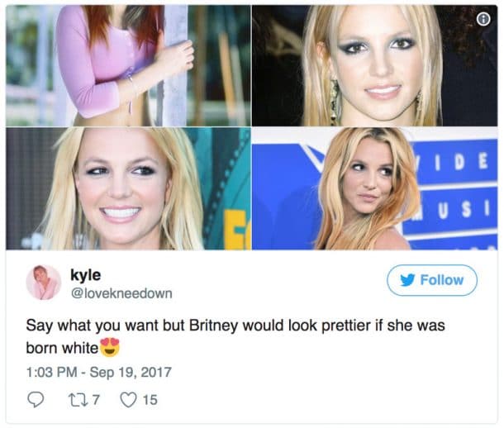Viewport: 504px width, 428px height.
Task: Open the tweet timestamp Sep 19, 2017
Action: (x=131, y=373)
